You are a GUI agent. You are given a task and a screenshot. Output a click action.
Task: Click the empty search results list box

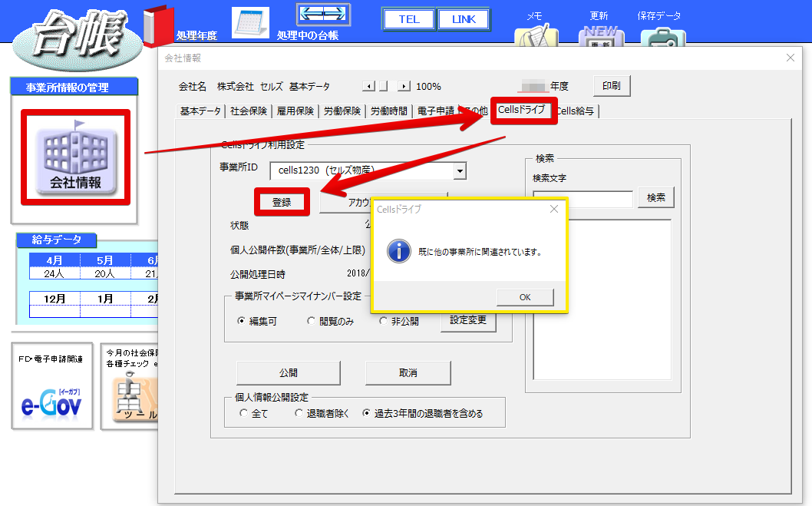(602, 299)
